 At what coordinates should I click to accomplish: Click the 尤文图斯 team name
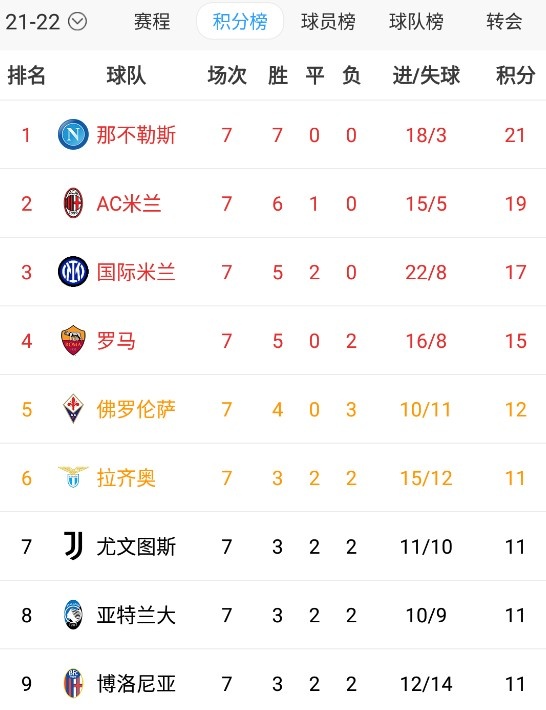tap(136, 547)
